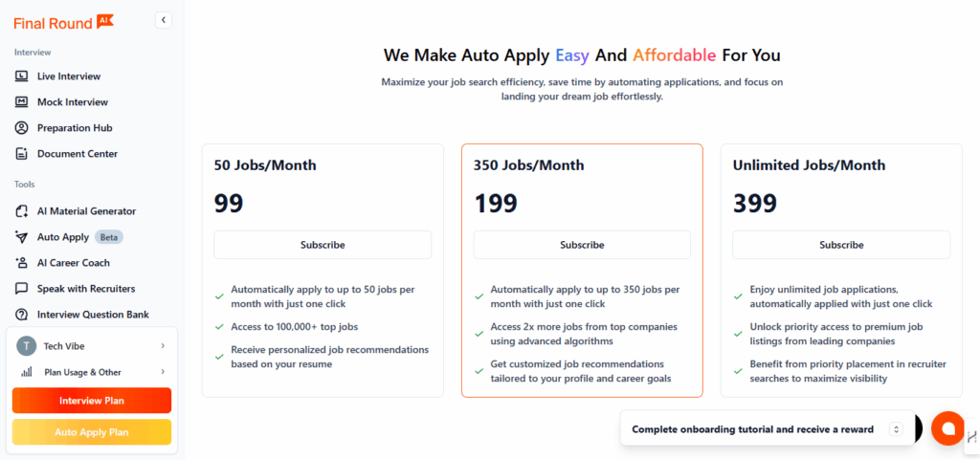Subscribe to the 50 Jobs/Month plan
Viewport: 980px width, 460px height.
(323, 245)
